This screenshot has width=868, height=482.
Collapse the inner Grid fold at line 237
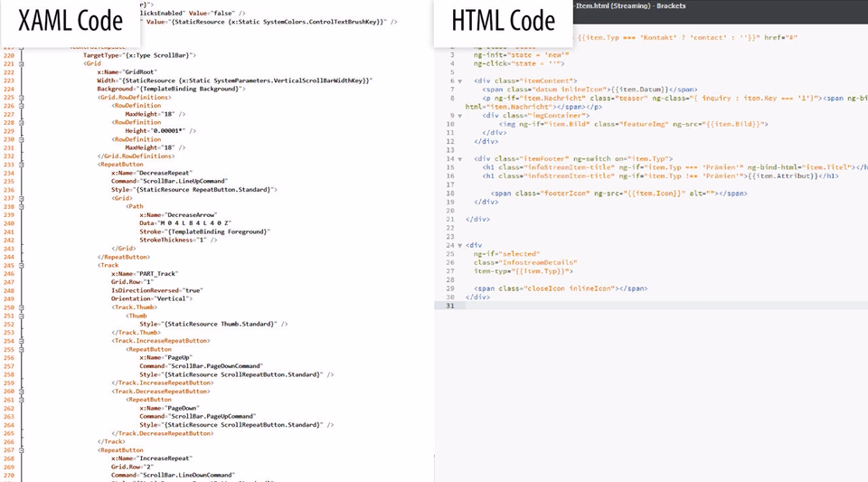click(22, 198)
